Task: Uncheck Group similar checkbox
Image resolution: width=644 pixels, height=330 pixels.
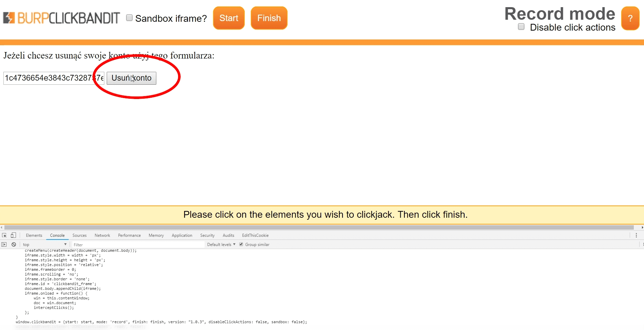Action: coord(241,244)
